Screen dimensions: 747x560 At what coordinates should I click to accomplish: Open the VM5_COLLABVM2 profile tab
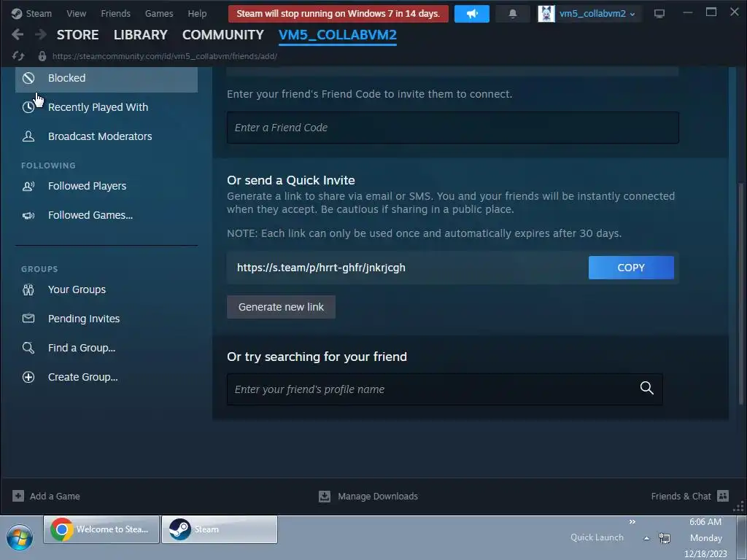(x=338, y=35)
